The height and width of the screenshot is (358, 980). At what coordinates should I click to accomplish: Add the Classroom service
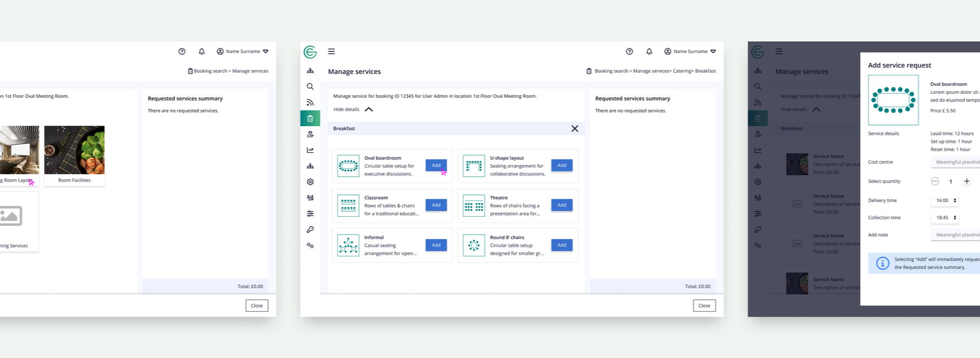[x=436, y=205]
